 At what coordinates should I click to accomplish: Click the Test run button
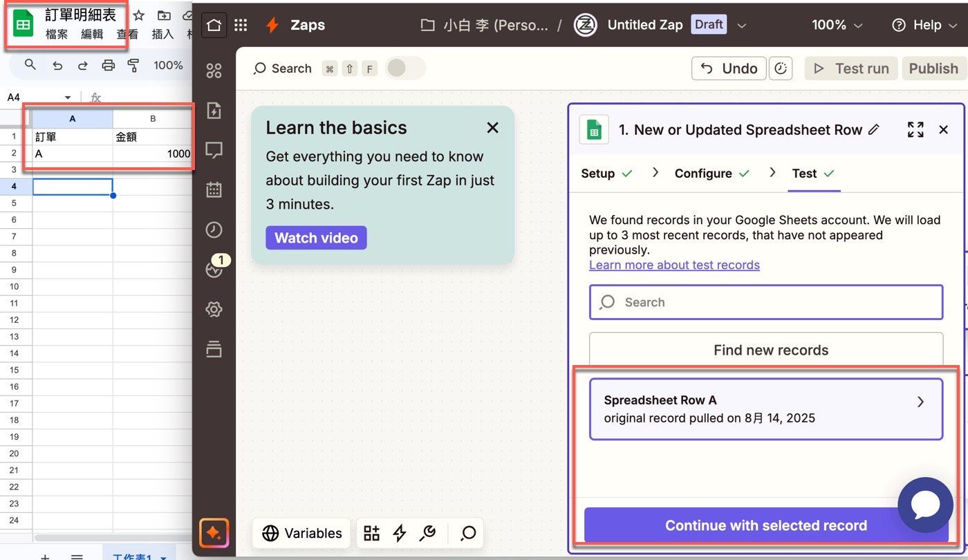851,68
